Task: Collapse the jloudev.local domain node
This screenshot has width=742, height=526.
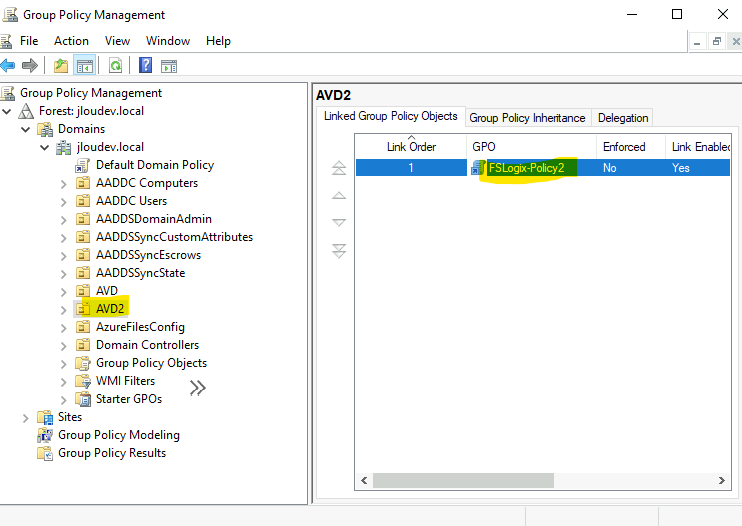Action: tap(44, 148)
